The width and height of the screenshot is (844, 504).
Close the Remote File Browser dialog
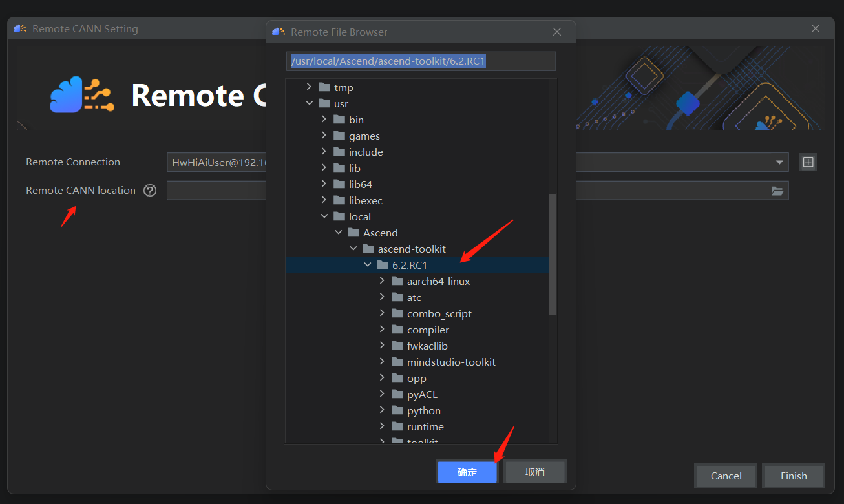coord(557,32)
